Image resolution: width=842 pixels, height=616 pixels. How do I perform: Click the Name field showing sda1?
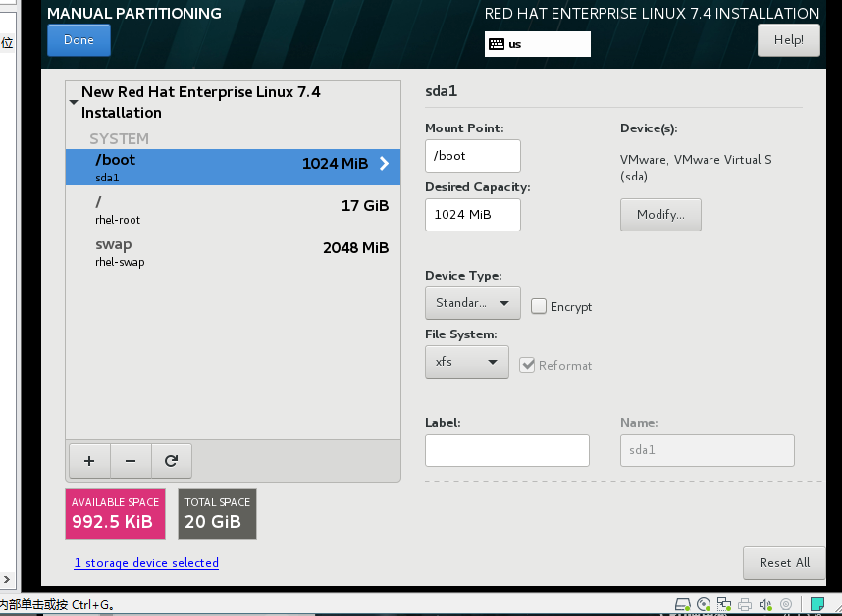708,450
